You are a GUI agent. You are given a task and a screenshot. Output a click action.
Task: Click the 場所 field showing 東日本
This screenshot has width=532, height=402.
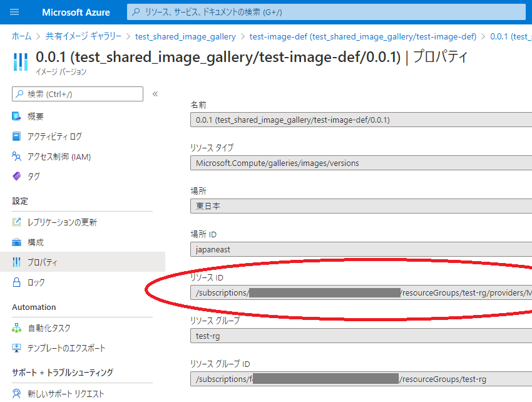click(361, 206)
